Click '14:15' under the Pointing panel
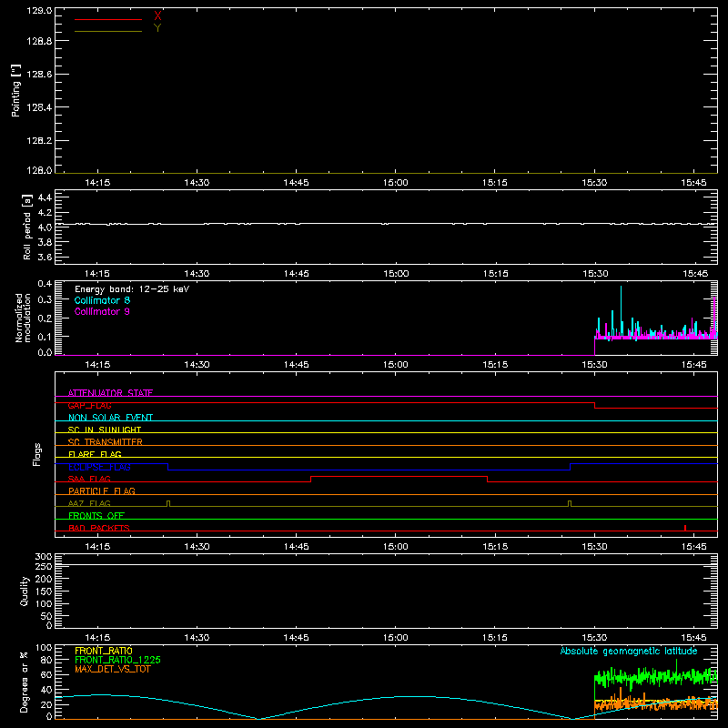The width and height of the screenshot is (728, 728). [97, 183]
